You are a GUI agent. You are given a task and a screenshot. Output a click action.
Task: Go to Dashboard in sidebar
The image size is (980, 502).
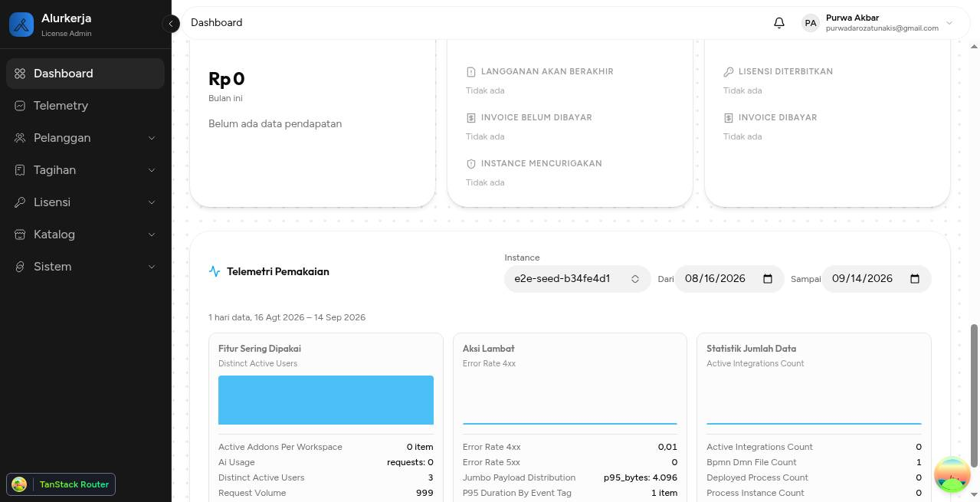click(x=85, y=74)
